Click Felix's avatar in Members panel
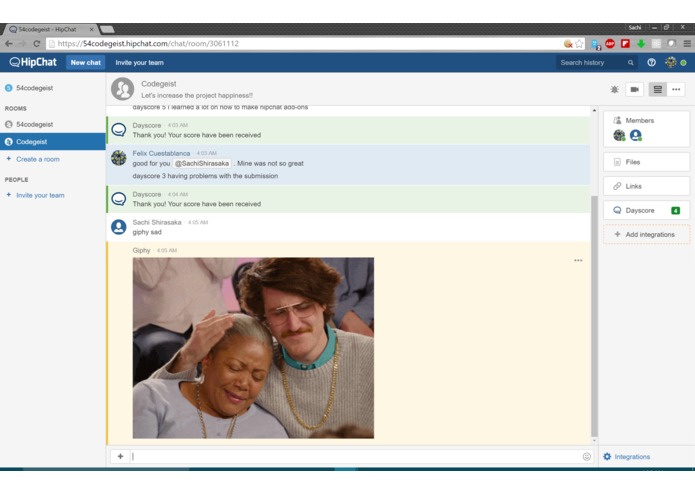 (x=619, y=135)
